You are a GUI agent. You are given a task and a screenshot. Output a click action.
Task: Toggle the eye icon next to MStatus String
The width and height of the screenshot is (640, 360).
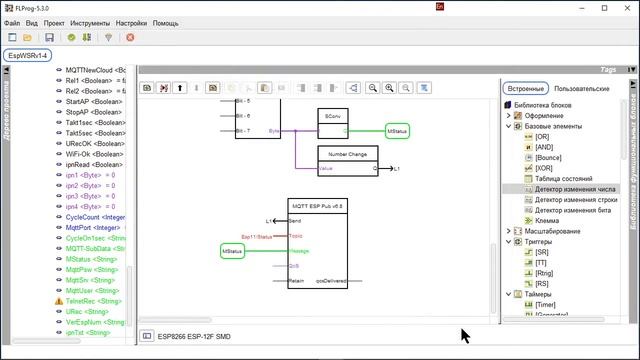59,259
